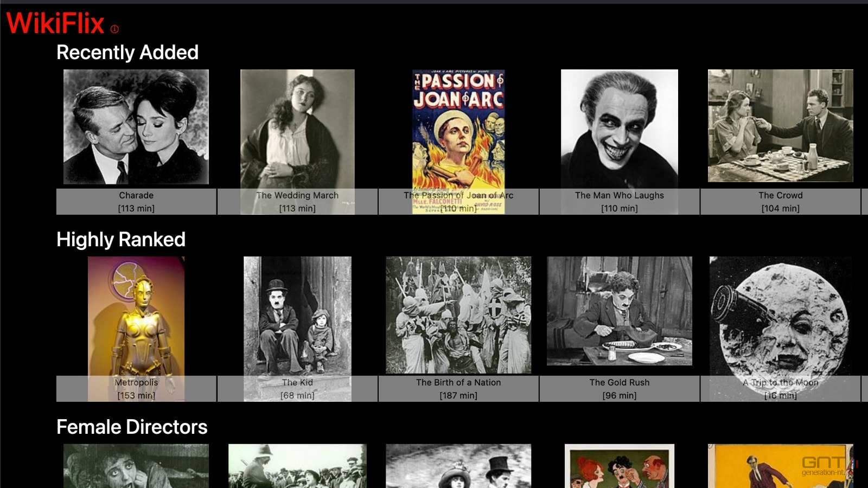Open the Metropolis robot poster

136,317
